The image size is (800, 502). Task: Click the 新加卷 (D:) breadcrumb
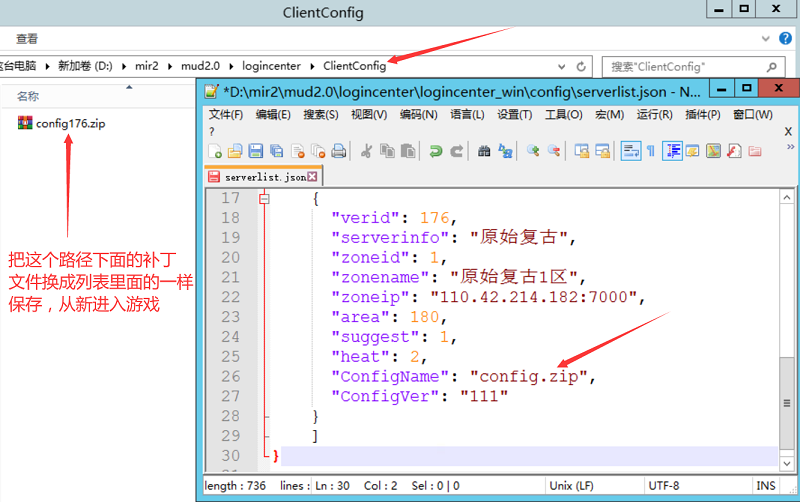tap(85, 66)
